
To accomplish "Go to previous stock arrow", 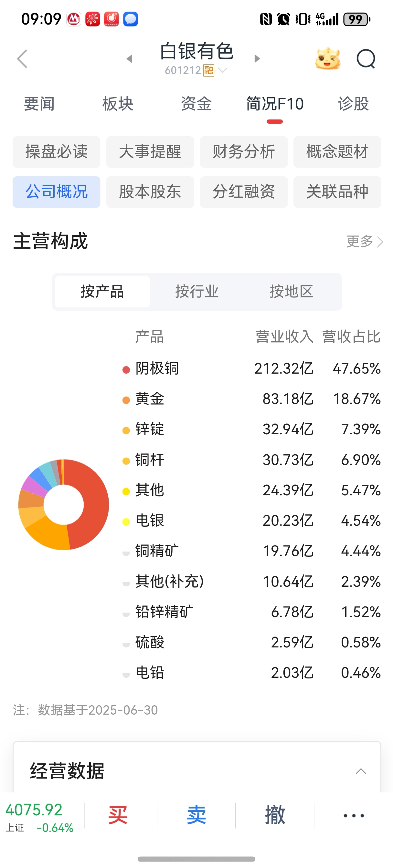I will [130, 59].
